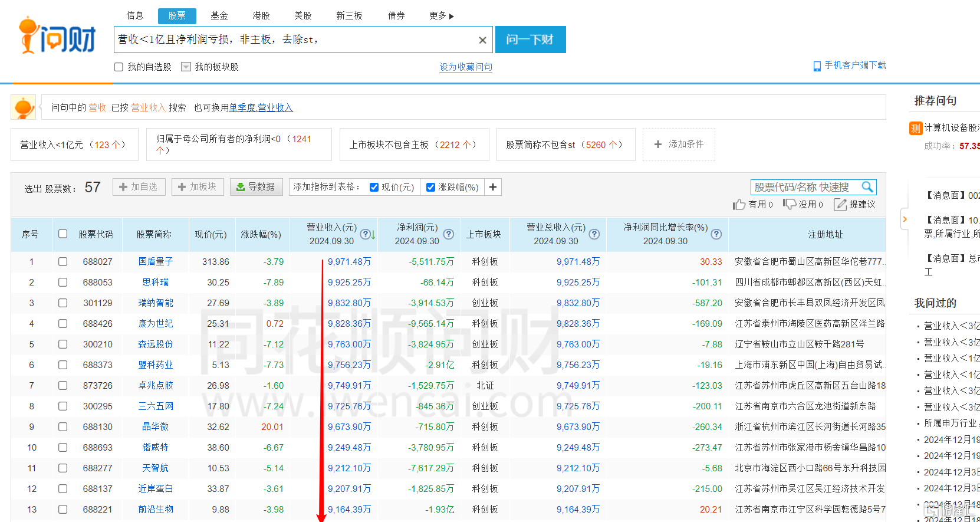Viewport: 980px width, 522px height.
Task: Tick the checkbox for stock 300210
Action: (63, 344)
